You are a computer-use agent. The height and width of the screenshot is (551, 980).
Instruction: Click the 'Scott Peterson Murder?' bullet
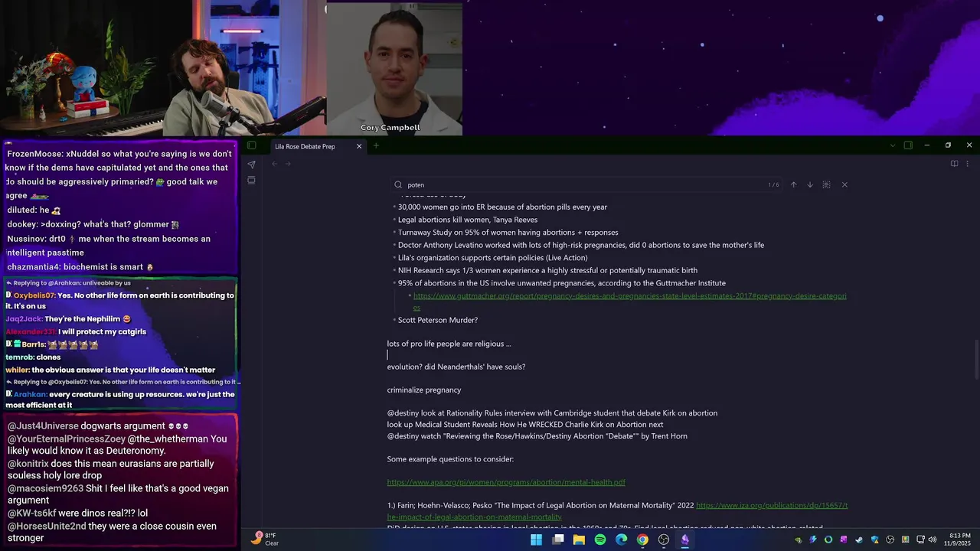(438, 320)
